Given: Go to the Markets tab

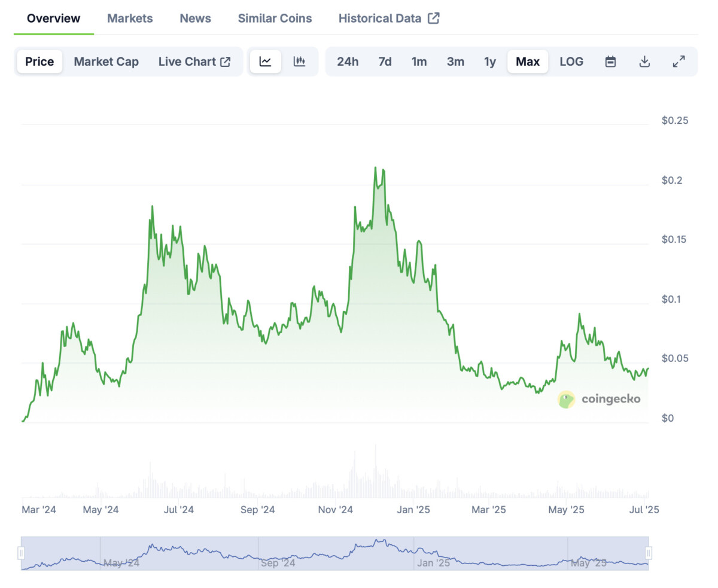Looking at the screenshot, I should [130, 18].
